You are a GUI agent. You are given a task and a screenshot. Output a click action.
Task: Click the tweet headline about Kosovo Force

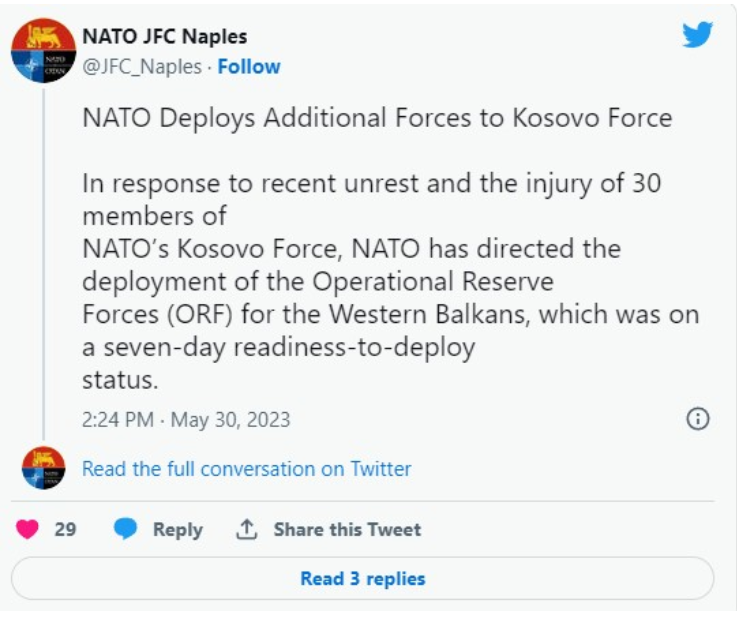pos(377,118)
